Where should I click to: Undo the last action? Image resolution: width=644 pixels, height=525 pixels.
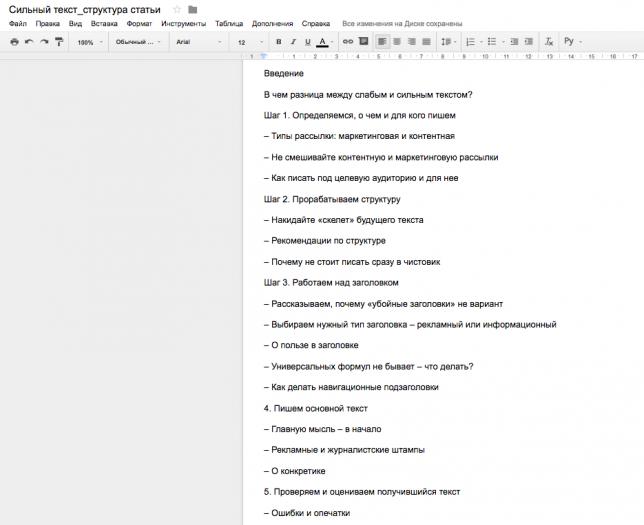tap(29, 41)
